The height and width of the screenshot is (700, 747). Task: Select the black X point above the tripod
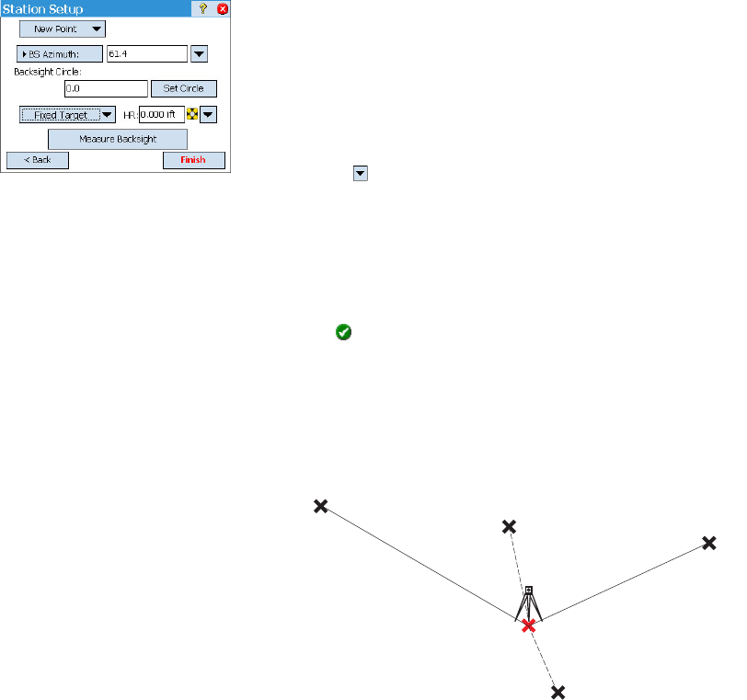[510, 527]
